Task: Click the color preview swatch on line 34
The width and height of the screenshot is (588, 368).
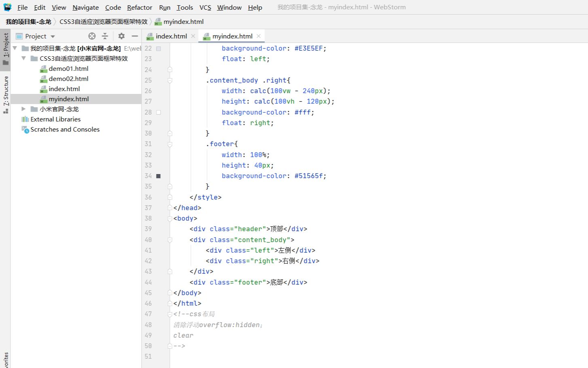Action: point(158,176)
